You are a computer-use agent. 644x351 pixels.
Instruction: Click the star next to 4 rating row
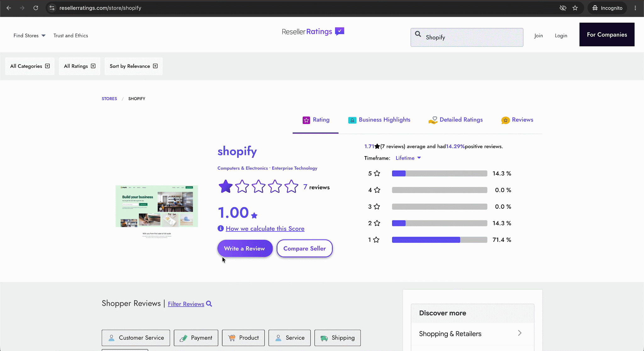(377, 190)
